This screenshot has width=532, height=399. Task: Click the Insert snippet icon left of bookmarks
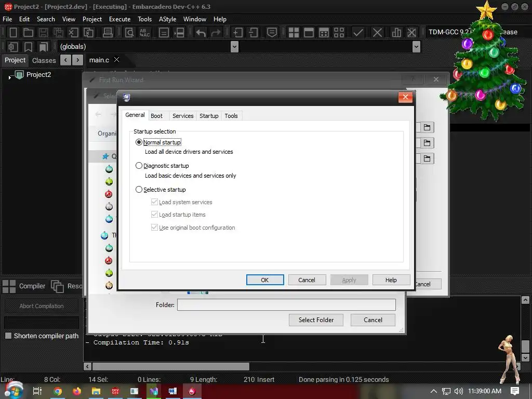click(x=13, y=47)
